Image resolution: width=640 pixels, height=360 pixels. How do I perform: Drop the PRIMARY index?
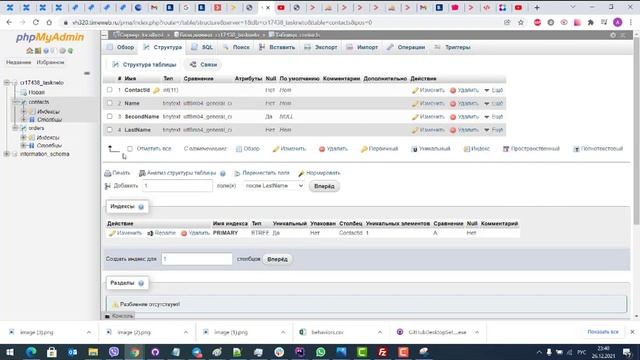coord(195,233)
